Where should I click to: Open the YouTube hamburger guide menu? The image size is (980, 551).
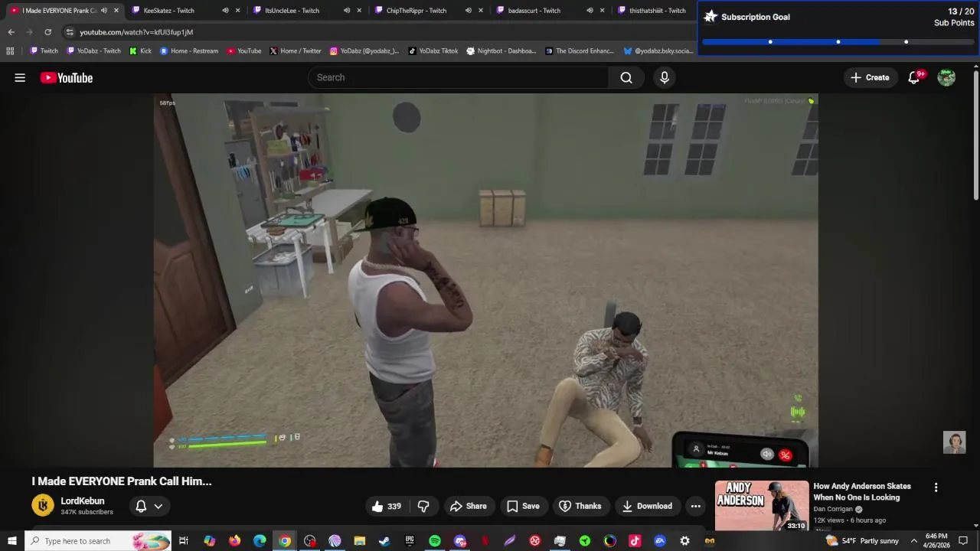click(x=20, y=77)
